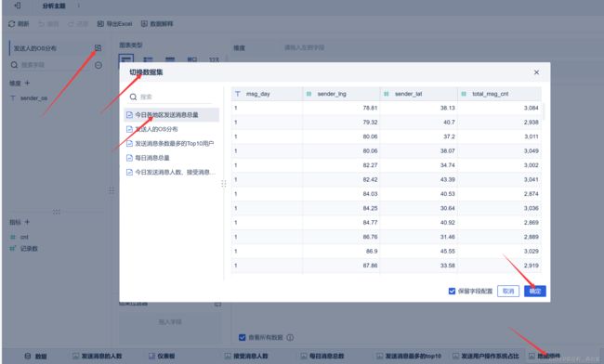Open the 分析主题 tab
604x364 pixels.
[x=54, y=6]
